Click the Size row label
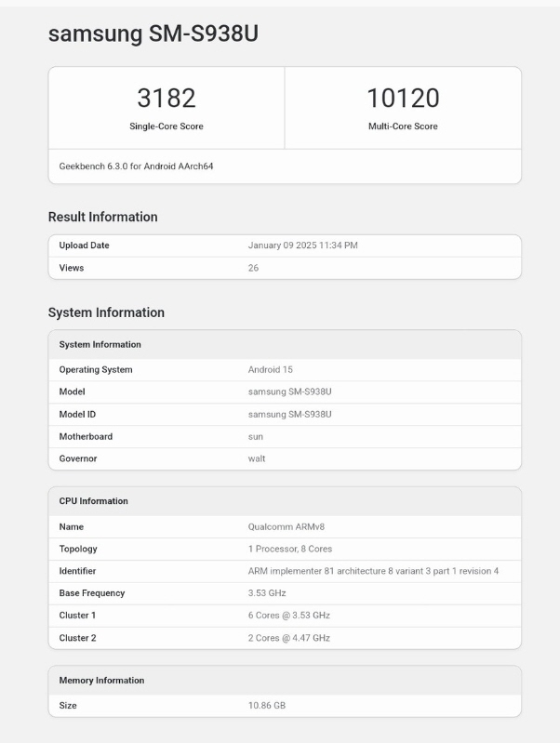The width and height of the screenshot is (560, 743). (68, 705)
